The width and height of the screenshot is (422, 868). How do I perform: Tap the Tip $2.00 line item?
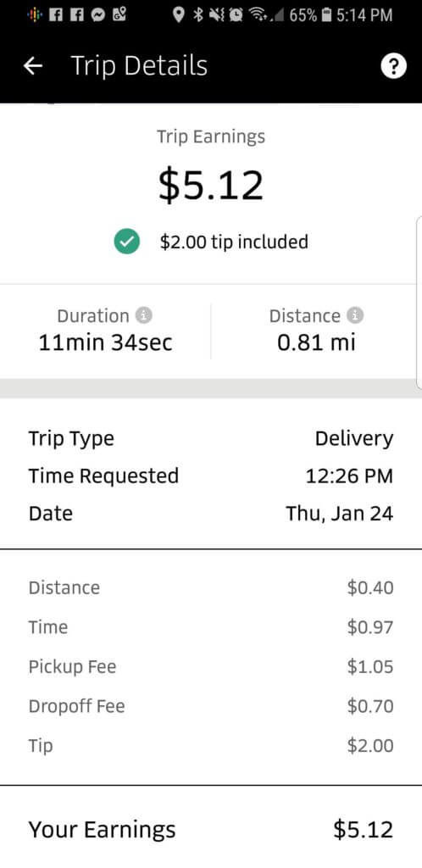click(x=211, y=746)
